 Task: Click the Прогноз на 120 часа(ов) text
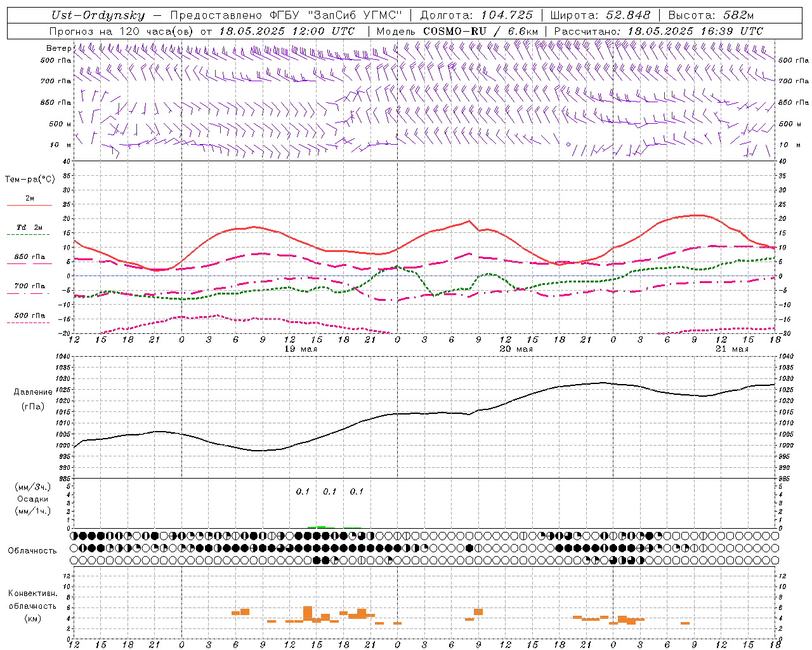[x=122, y=31]
